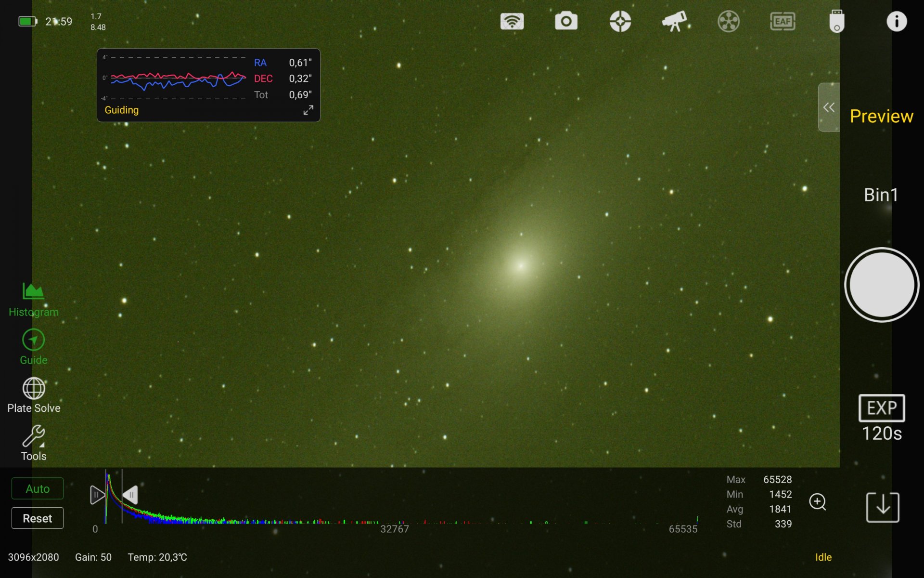Image resolution: width=924 pixels, height=578 pixels.
Task: Click the Max value 65528
Action: 778,480
